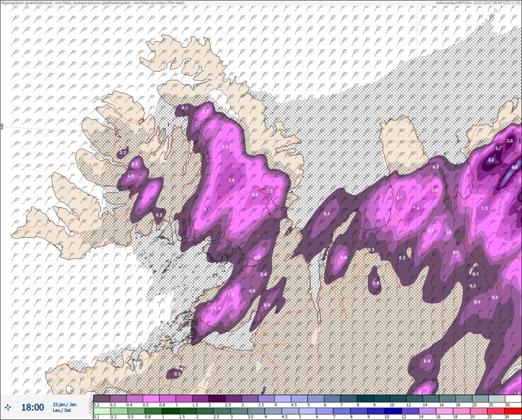This screenshot has height=420, width=522.
Task: Click the 4.2 precipitation value on the map
Action: [x=515, y=167]
